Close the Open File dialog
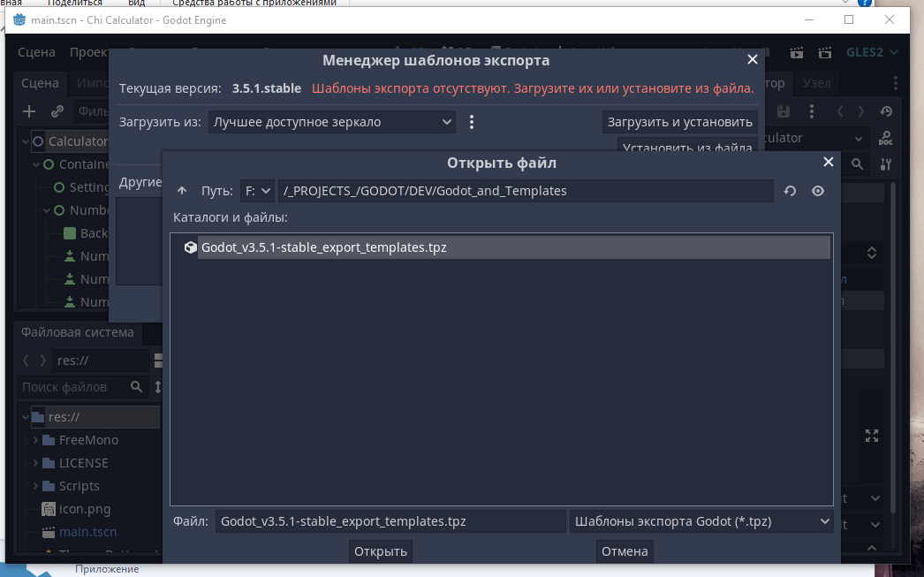The height and width of the screenshot is (577, 924). pos(828,162)
